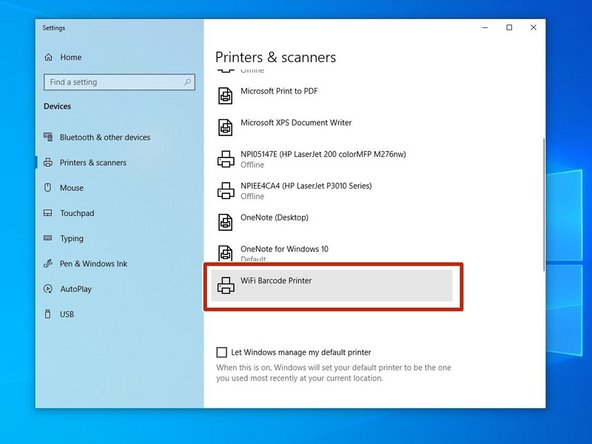
Task: Click the printer list vertical scrollbar
Action: [544, 204]
